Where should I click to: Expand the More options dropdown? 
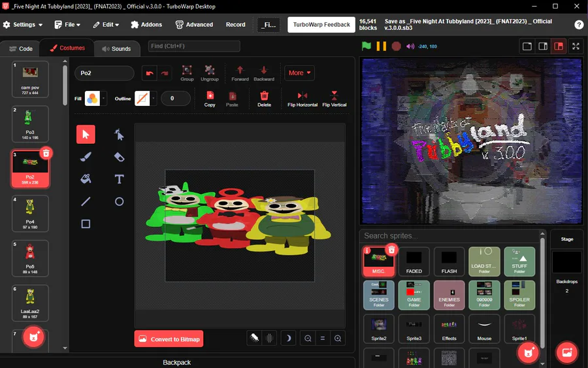(x=299, y=73)
